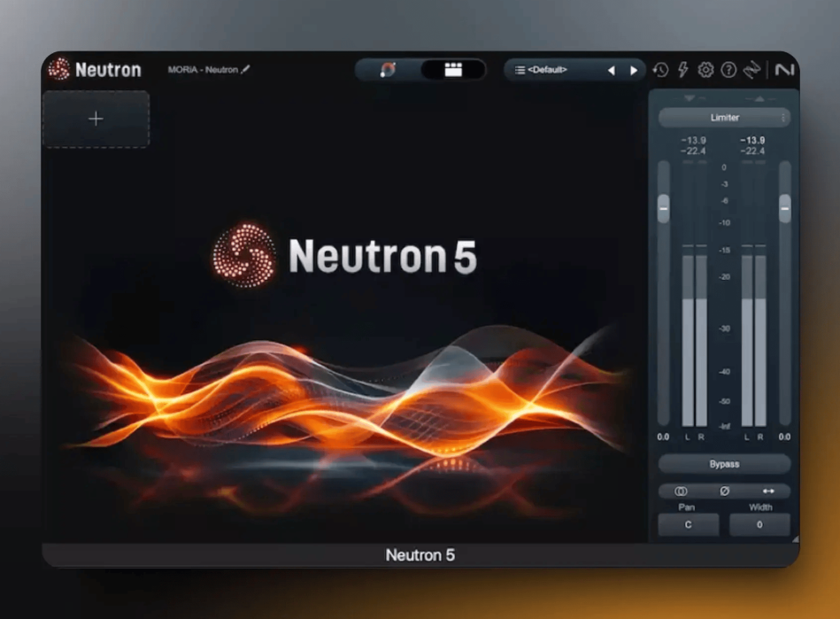Click the crossed-out NI signal icon
Viewport: 840px width, 619px height.
751,70
